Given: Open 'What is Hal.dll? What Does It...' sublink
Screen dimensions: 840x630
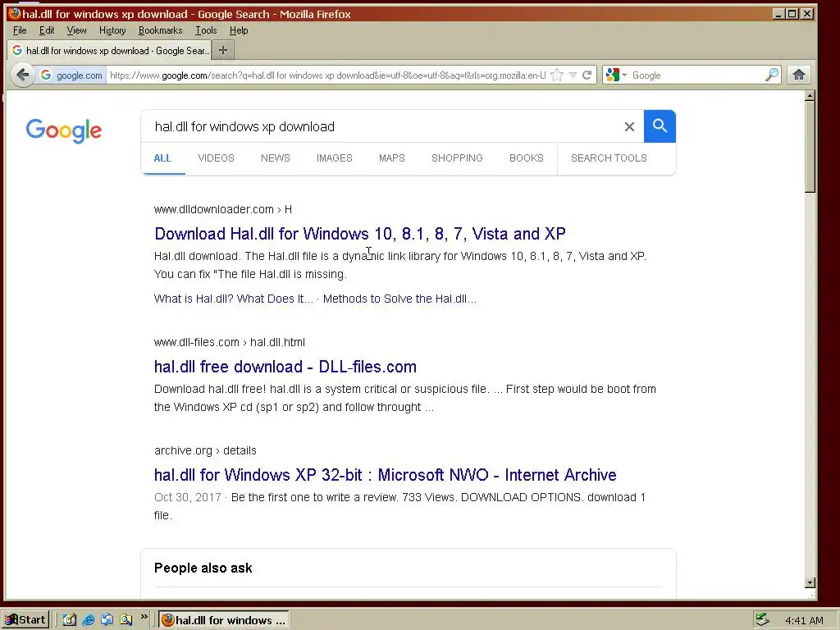Looking at the screenshot, I should (x=234, y=299).
